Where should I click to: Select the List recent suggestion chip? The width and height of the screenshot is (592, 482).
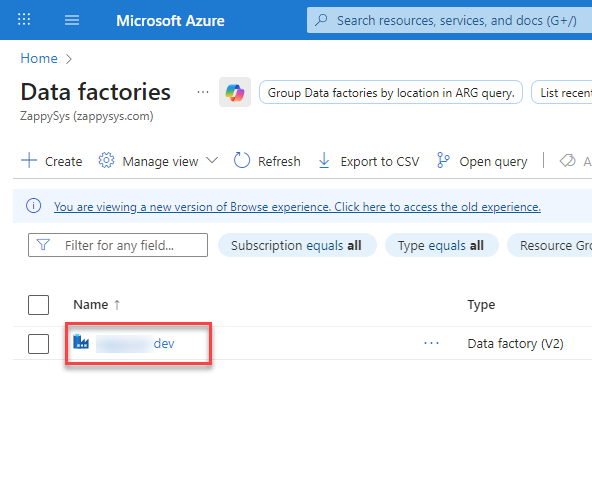(x=562, y=92)
